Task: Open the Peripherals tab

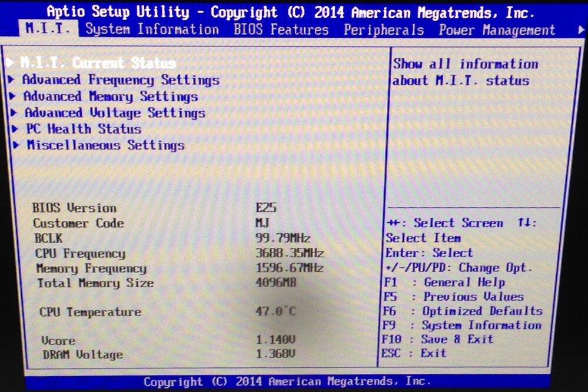Action: click(x=384, y=30)
